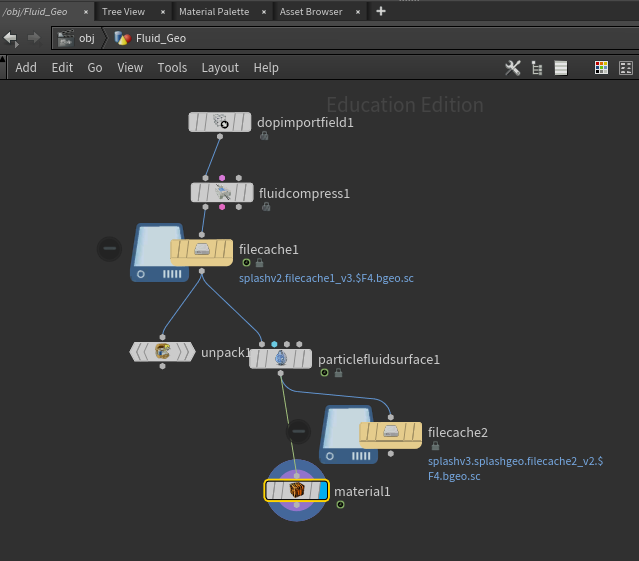Open the Layout menu

(x=220, y=68)
